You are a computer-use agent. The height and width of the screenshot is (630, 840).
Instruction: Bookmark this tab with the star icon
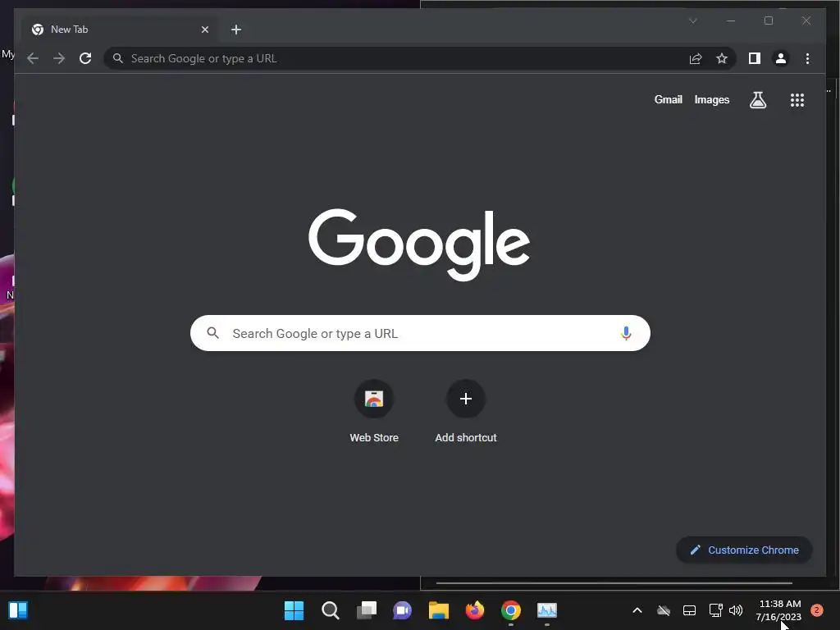[722, 58]
